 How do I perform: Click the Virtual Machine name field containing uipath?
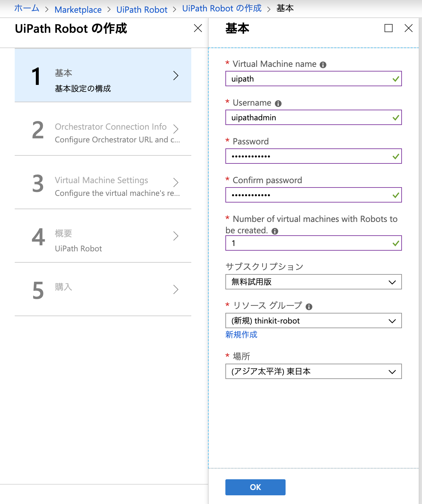point(314,79)
